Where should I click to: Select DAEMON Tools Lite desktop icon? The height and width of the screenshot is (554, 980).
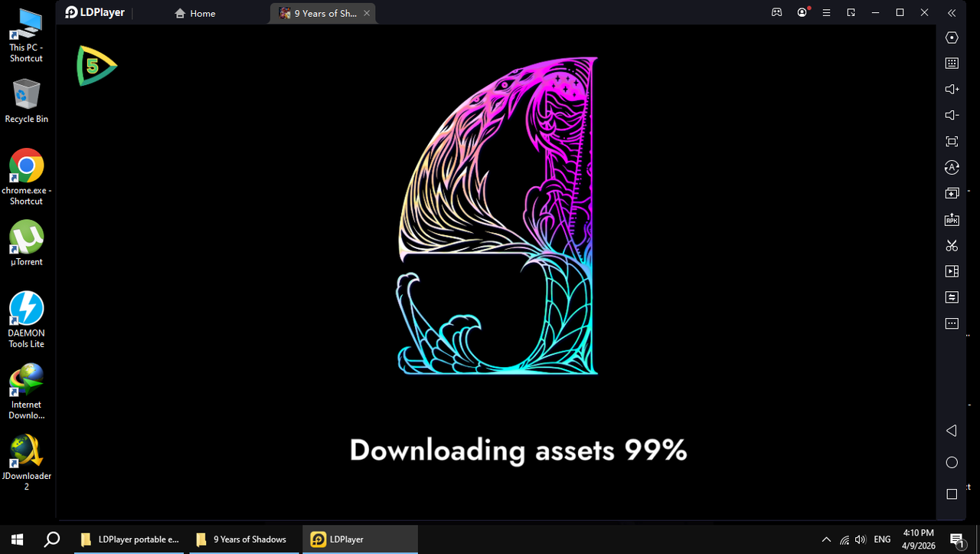tap(26, 320)
